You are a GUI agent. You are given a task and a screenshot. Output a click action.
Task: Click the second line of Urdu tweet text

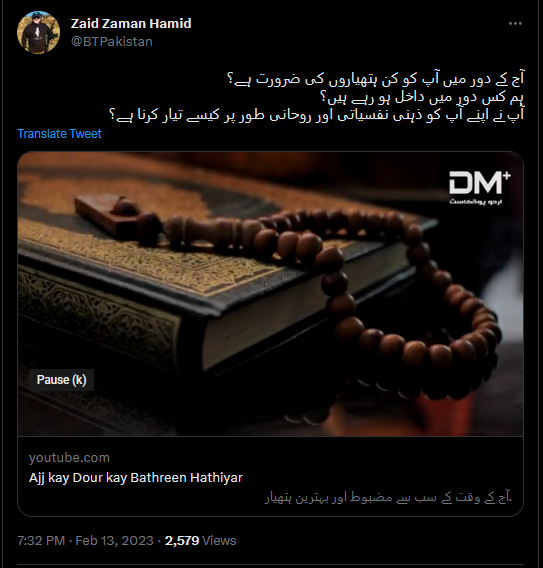(x=422, y=97)
